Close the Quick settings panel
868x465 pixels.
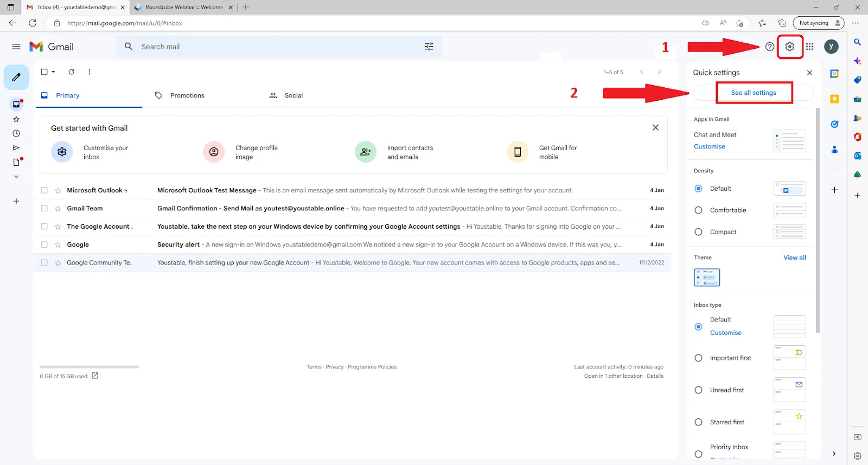point(809,73)
